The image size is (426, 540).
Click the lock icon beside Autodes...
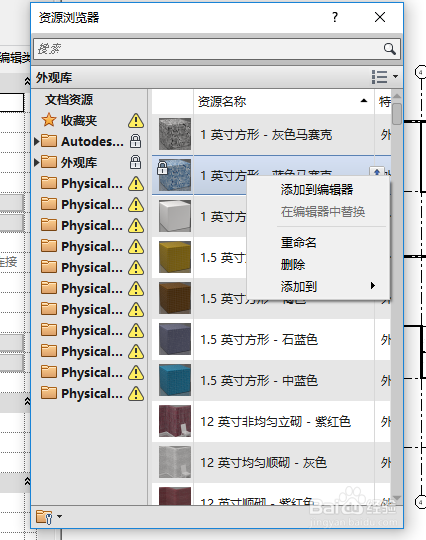pyautogui.click(x=135, y=141)
